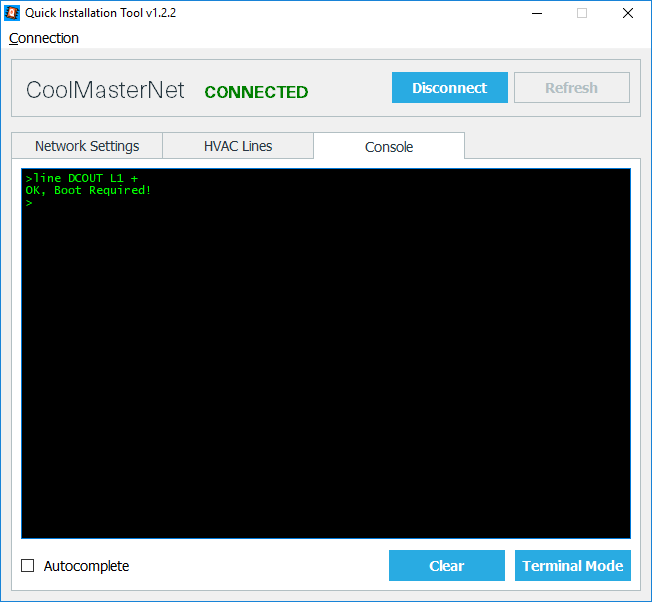
Task: Click the Autocomplete label text
Action: pos(86,566)
